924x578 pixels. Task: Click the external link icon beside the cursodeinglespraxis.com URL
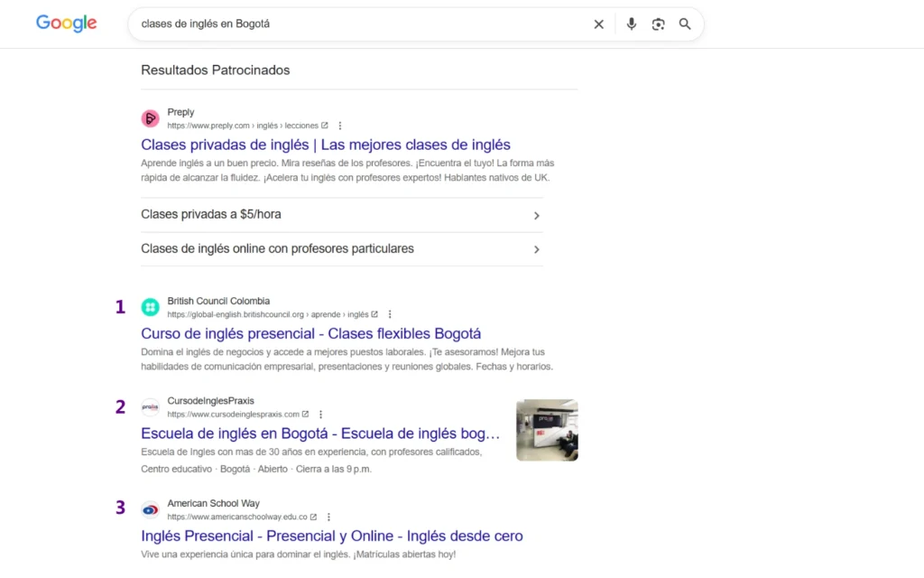[305, 414]
